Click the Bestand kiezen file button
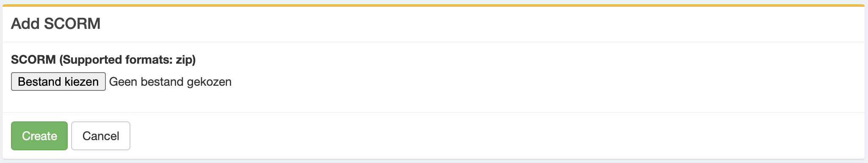 (x=58, y=81)
